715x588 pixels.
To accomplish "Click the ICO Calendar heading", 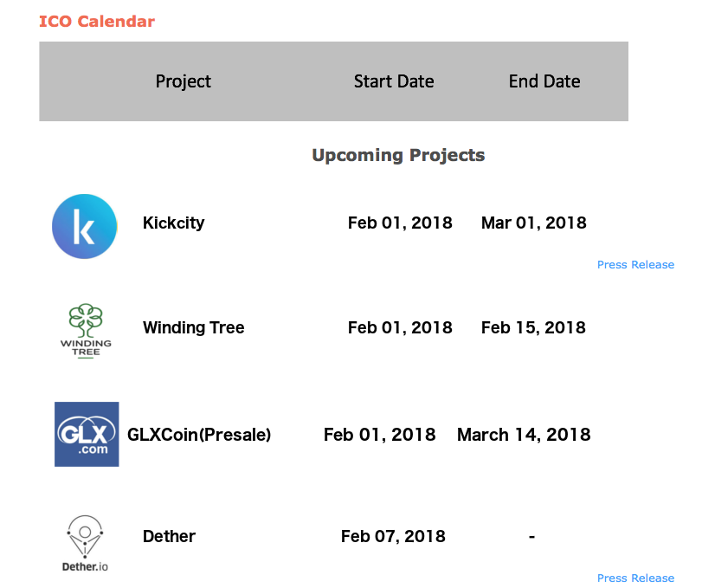I will pyautogui.click(x=97, y=21).
